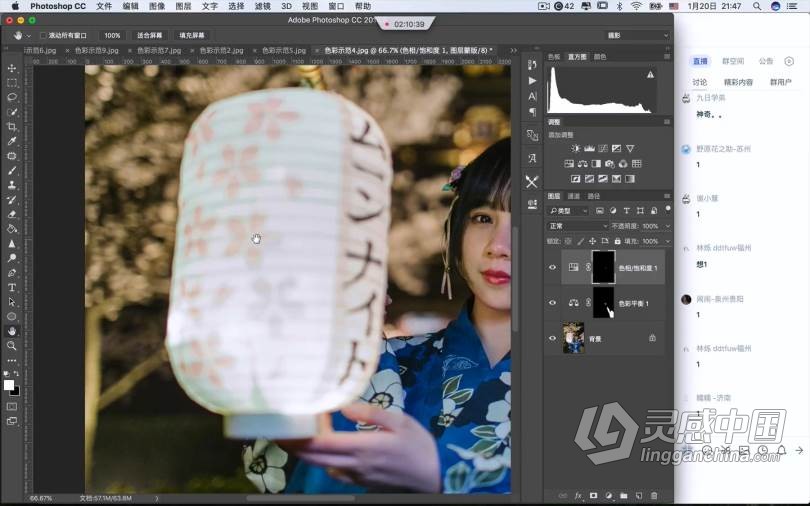The width and height of the screenshot is (810, 506).
Task: Select the Pen tool
Action: point(11,273)
